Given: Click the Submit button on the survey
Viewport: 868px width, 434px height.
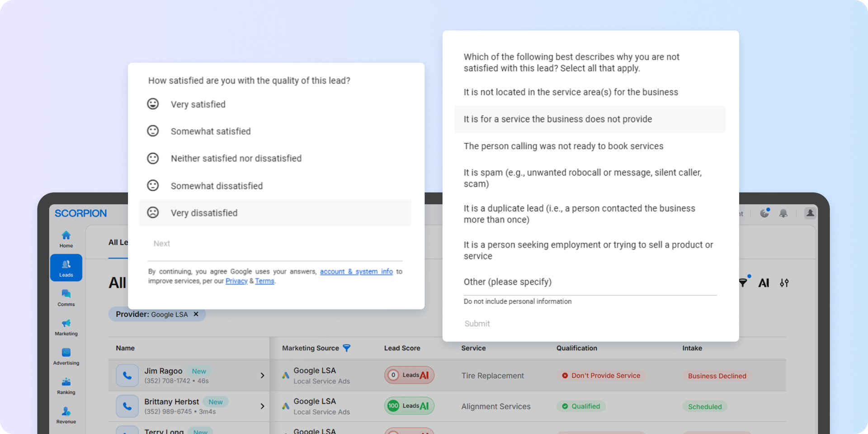Looking at the screenshot, I should pos(477,323).
